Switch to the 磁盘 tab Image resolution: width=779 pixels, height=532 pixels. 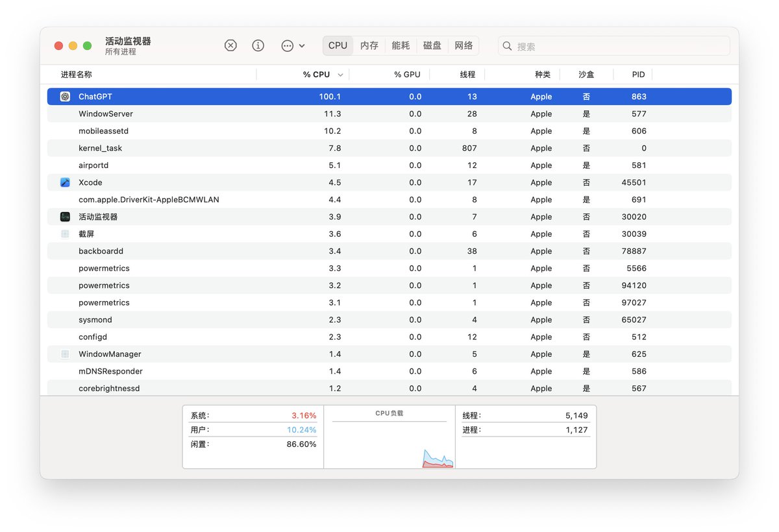coord(432,45)
